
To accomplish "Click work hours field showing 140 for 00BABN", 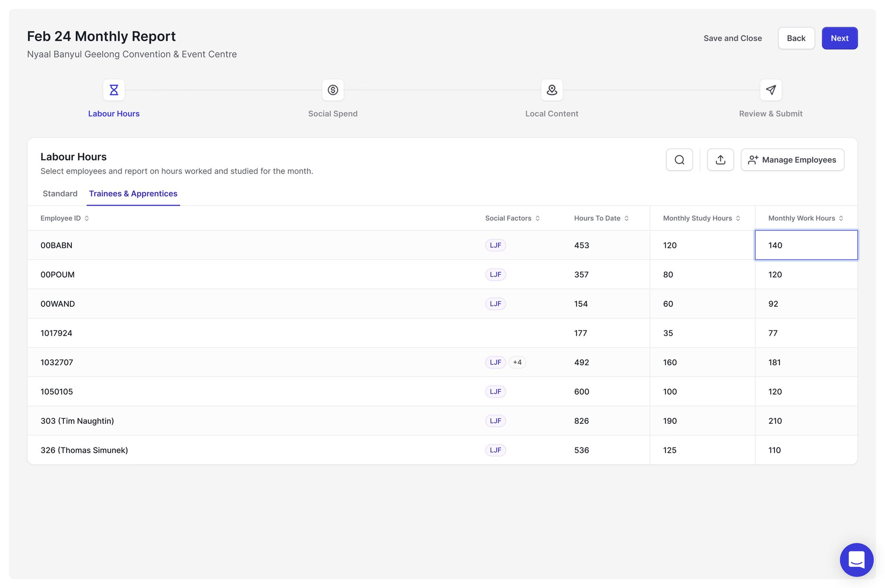I will click(x=806, y=245).
